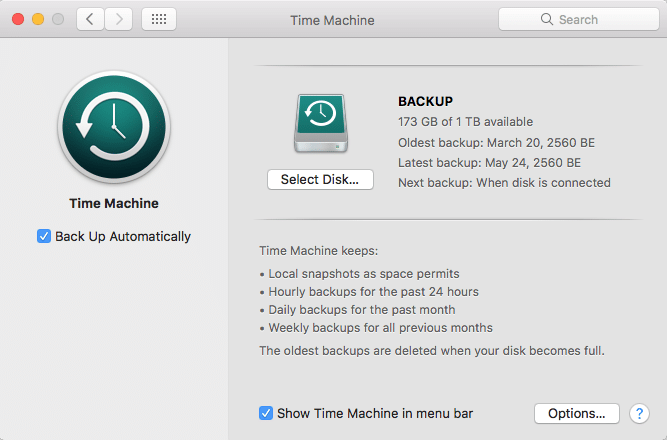Click the Time Machine label under the icon
Screen dimensions: 667x440
114,203
